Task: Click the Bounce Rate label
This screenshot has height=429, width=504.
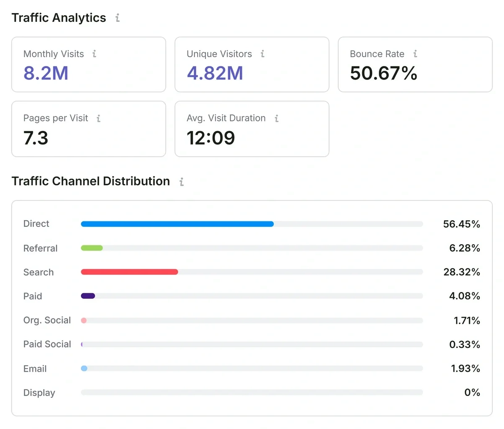Action: pos(377,54)
